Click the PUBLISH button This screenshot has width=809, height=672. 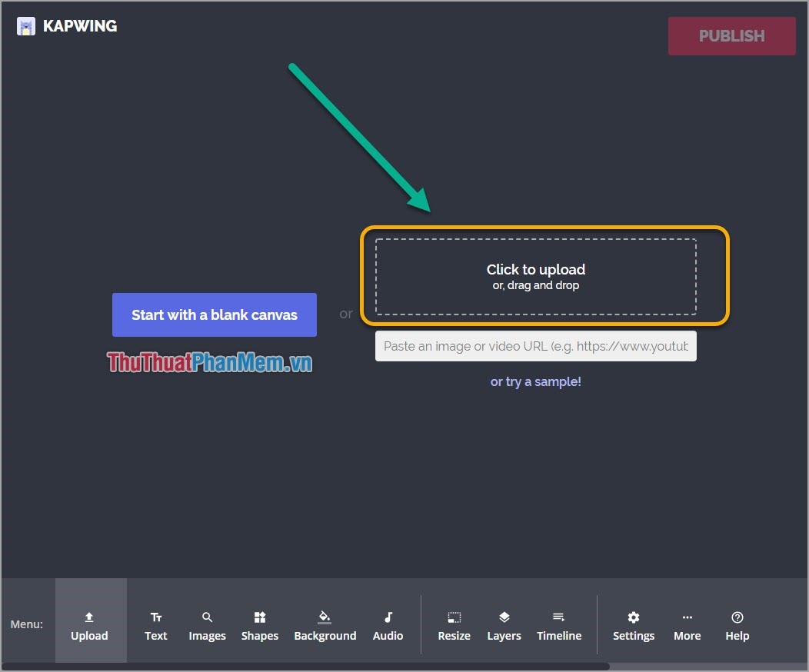coord(731,35)
